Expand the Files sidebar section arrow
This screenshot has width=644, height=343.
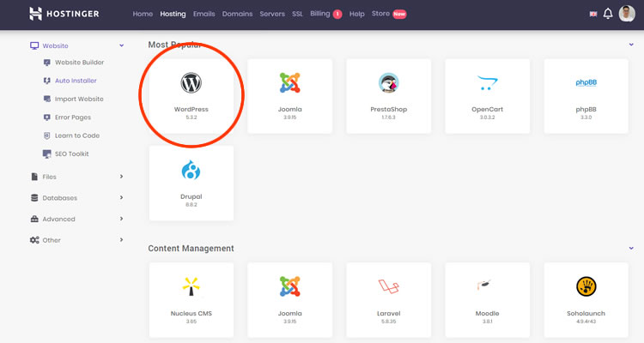tap(122, 177)
